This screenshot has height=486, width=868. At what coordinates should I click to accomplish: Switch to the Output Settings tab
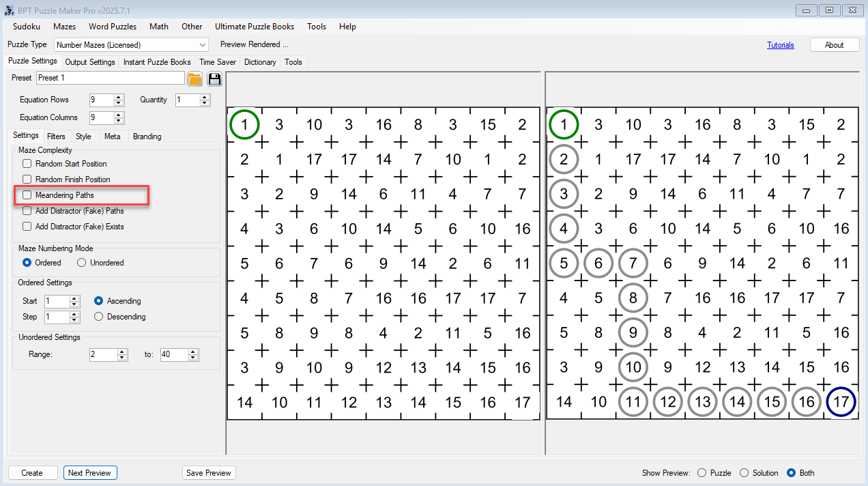click(90, 62)
